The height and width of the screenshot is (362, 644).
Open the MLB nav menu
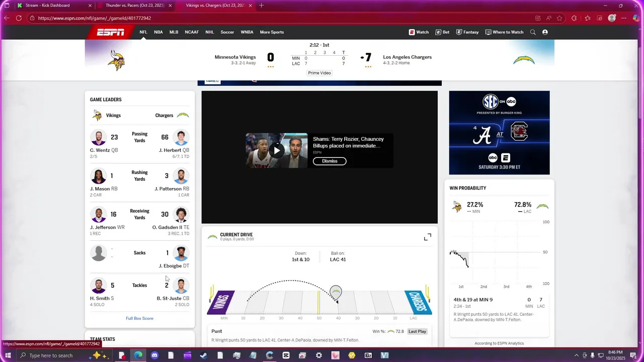(x=174, y=32)
